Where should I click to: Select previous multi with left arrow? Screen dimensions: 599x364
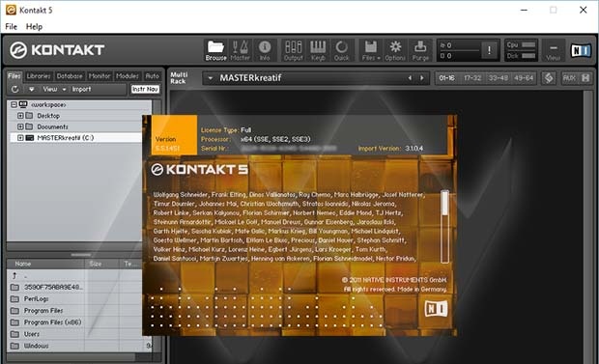[x=410, y=78]
